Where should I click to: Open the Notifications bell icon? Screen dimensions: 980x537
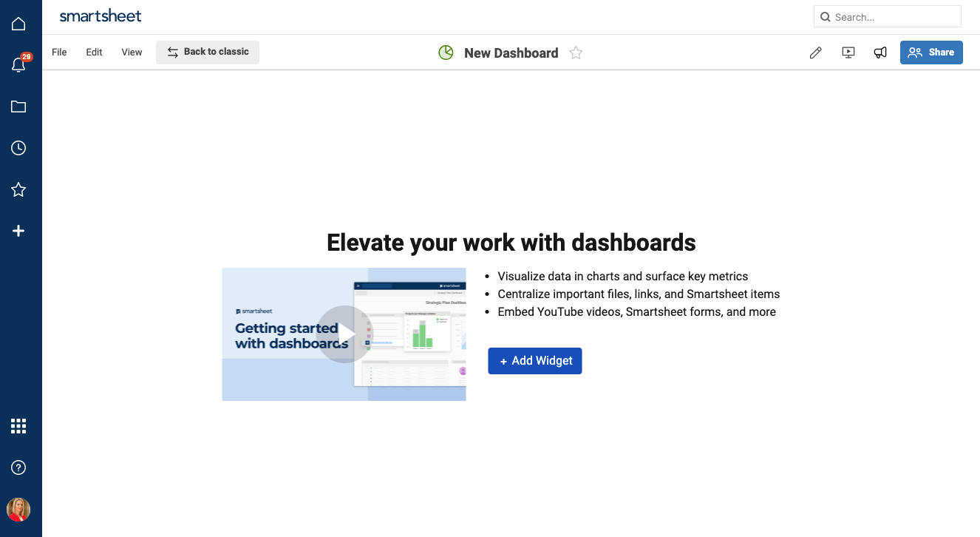click(x=18, y=65)
